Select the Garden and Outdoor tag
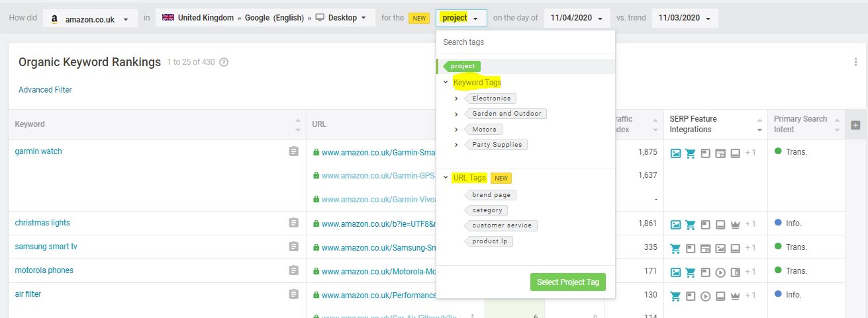Viewport: 868px width, 318px height. point(506,113)
